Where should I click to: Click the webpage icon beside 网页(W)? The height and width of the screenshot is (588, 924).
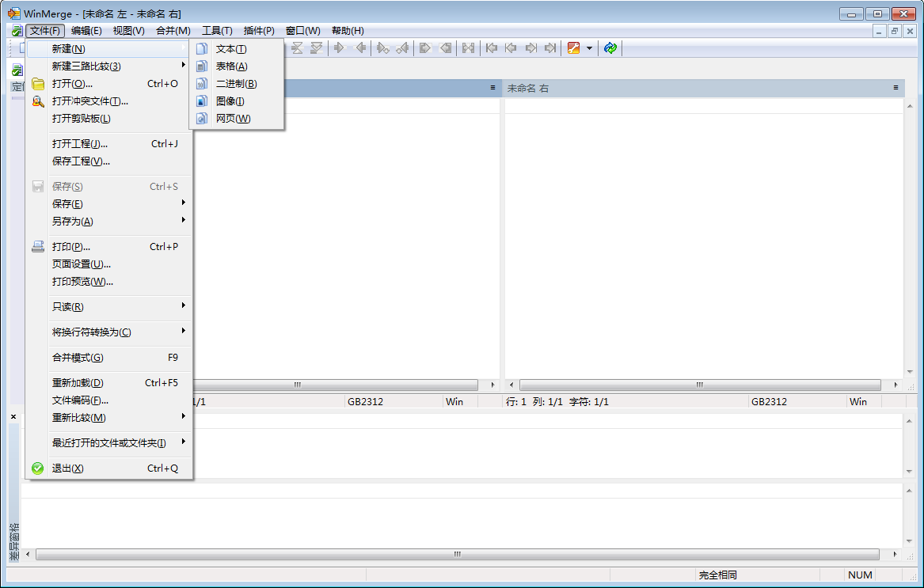click(x=202, y=119)
